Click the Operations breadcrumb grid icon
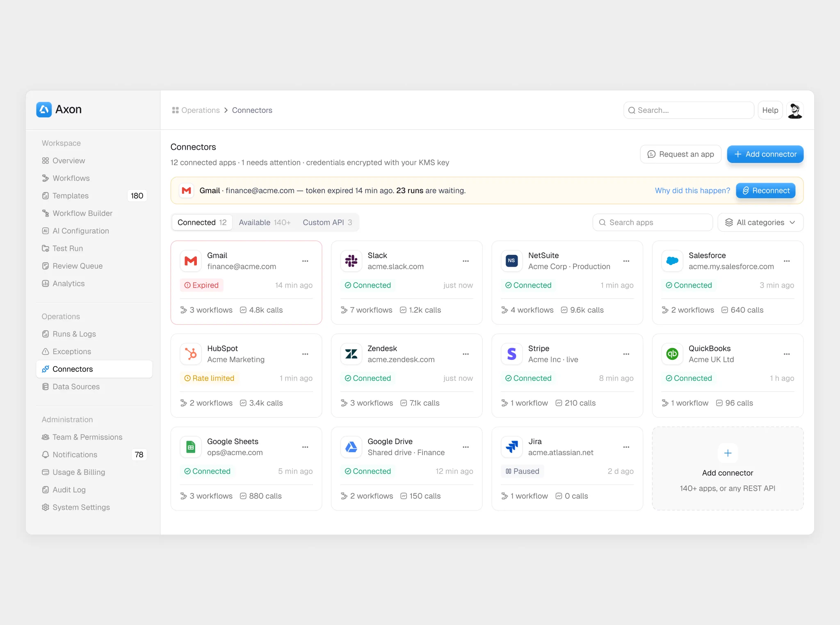This screenshot has width=840, height=625. tap(175, 110)
